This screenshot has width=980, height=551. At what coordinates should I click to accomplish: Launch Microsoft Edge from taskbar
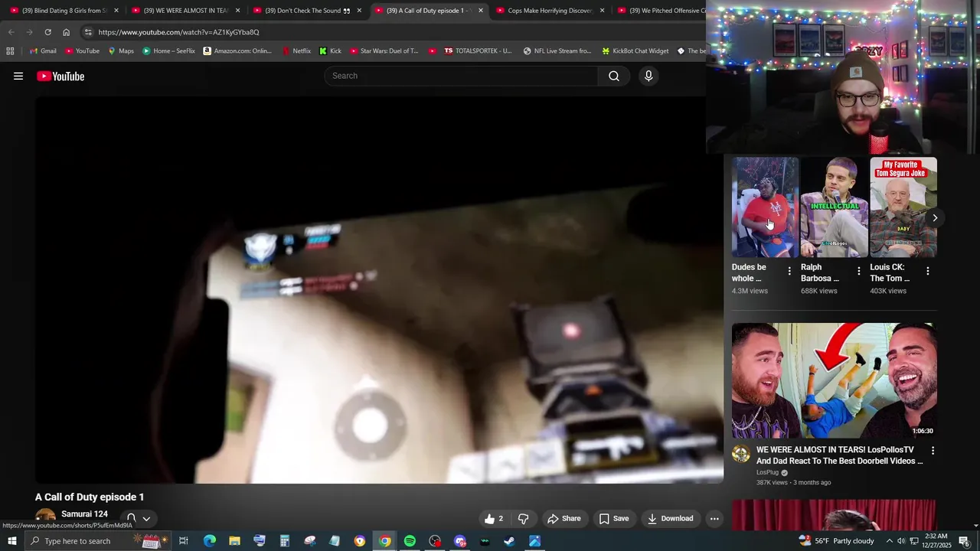pyautogui.click(x=209, y=541)
